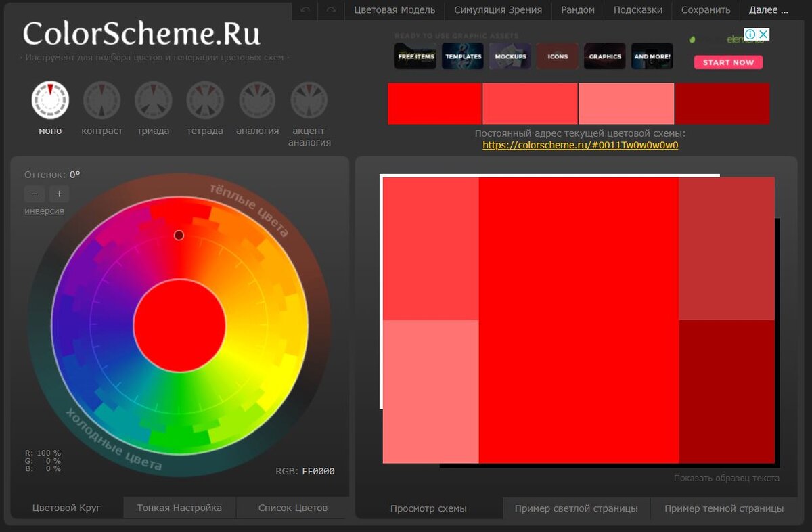This screenshot has height=532, width=812.
Task: Click the инверсия link
Action: pos(44,210)
